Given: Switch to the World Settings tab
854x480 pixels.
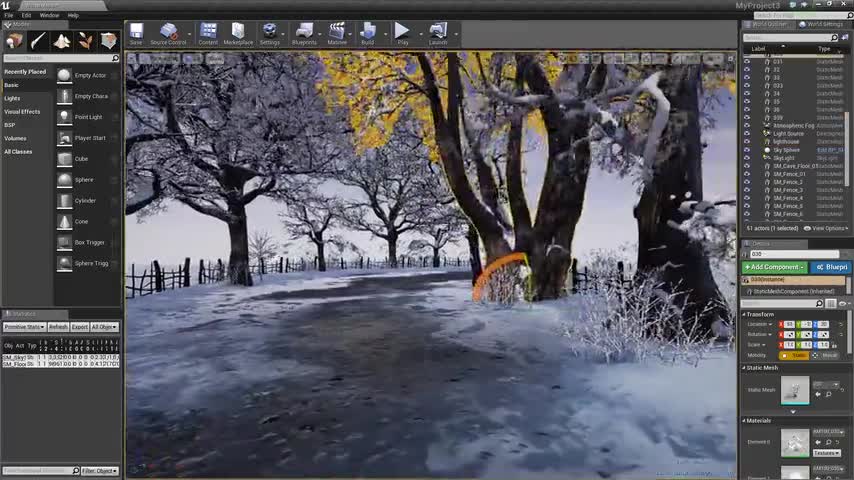Looking at the screenshot, I should 821,25.
